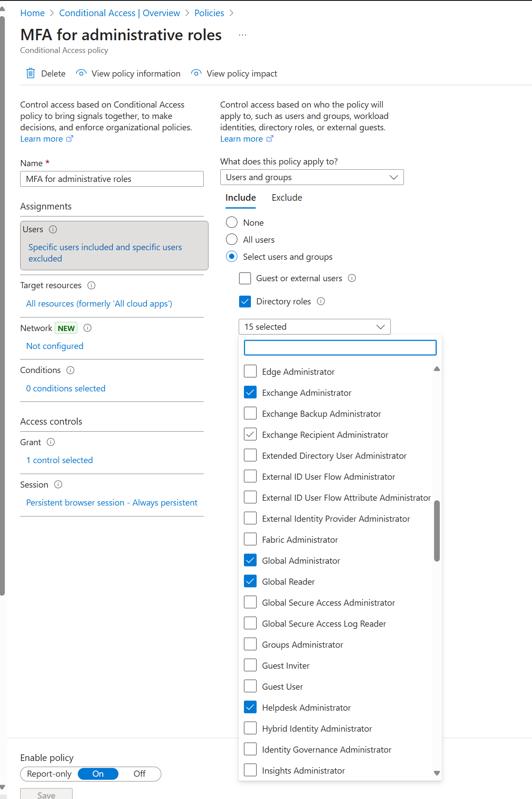Click external link icon after right Learn more
532x799 pixels.
click(x=270, y=139)
